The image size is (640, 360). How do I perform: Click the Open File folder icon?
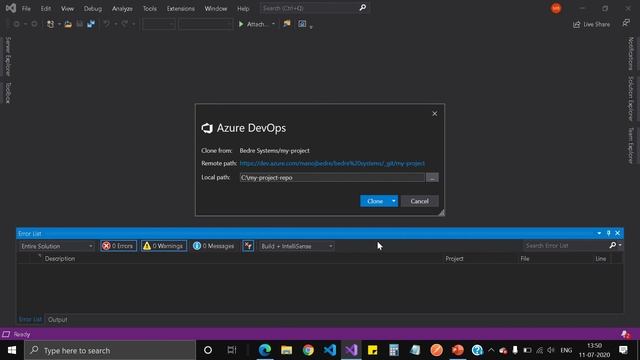click(68, 24)
